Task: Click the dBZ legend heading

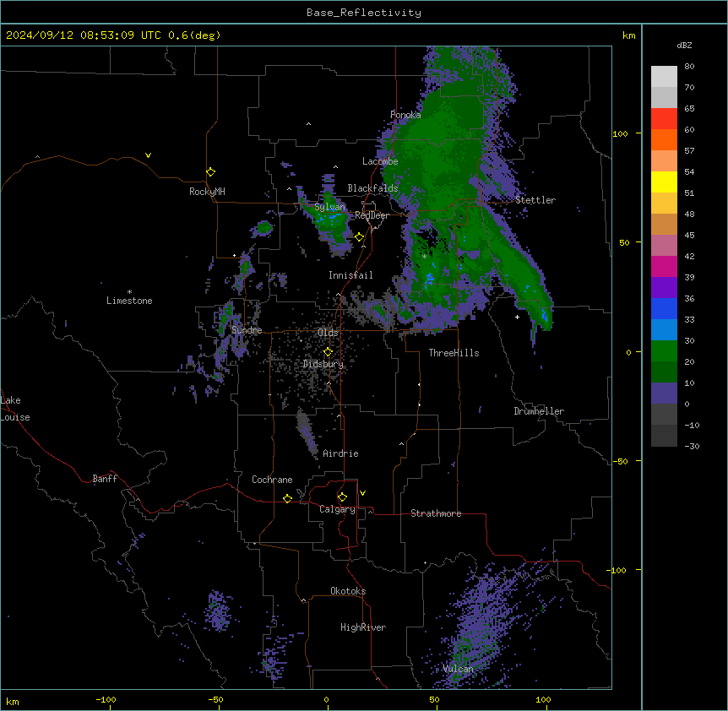Action: tap(684, 45)
